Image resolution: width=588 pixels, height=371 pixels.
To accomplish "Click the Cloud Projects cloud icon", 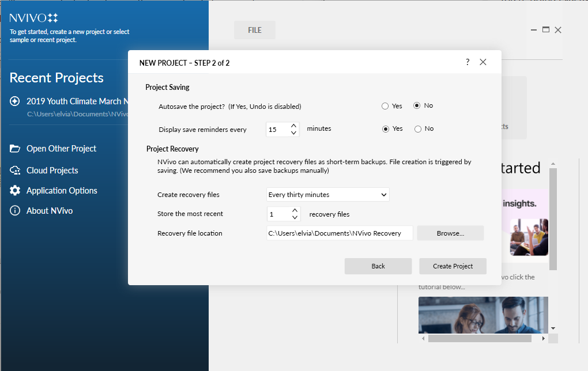I will coord(16,171).
